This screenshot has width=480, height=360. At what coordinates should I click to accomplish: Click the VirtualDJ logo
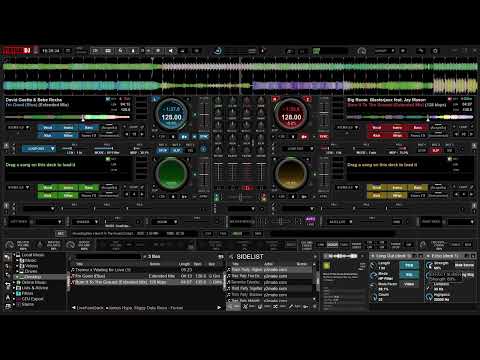coord(17,51)
